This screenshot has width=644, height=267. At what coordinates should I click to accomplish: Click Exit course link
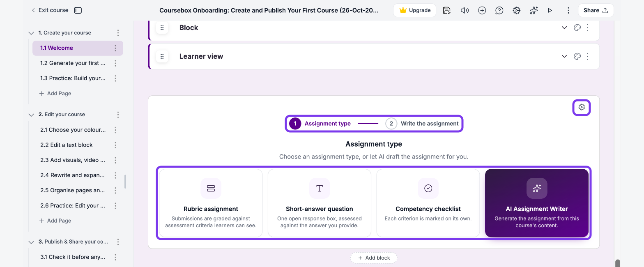point(50,10)
